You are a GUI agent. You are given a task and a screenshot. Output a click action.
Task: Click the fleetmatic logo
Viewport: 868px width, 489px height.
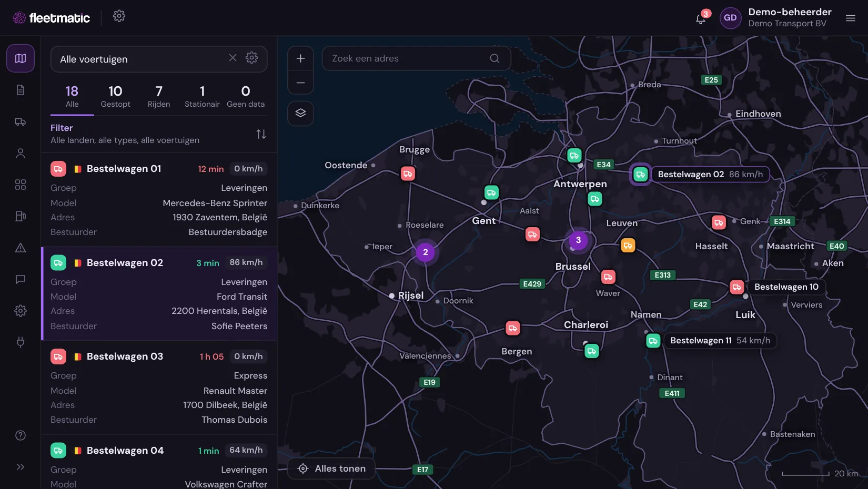coord(52,18)
